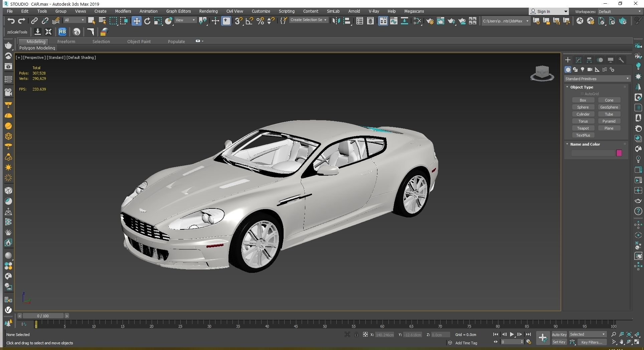
Task: Open the Rendered Frame Window icon
Action: click(441, 21)
